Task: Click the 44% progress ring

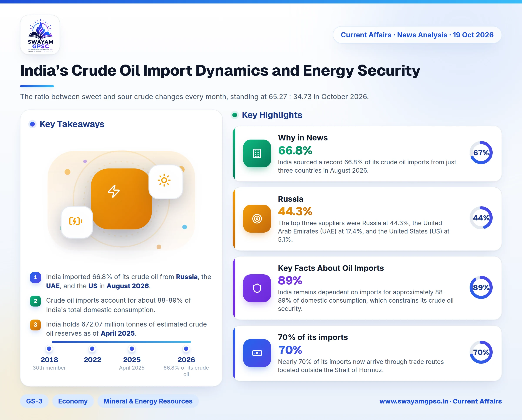Action: 481,218
